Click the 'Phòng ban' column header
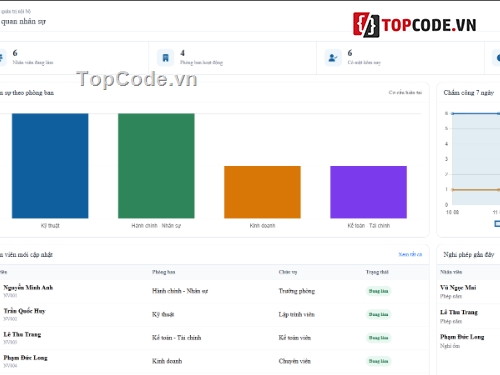 tap(163, 272)
